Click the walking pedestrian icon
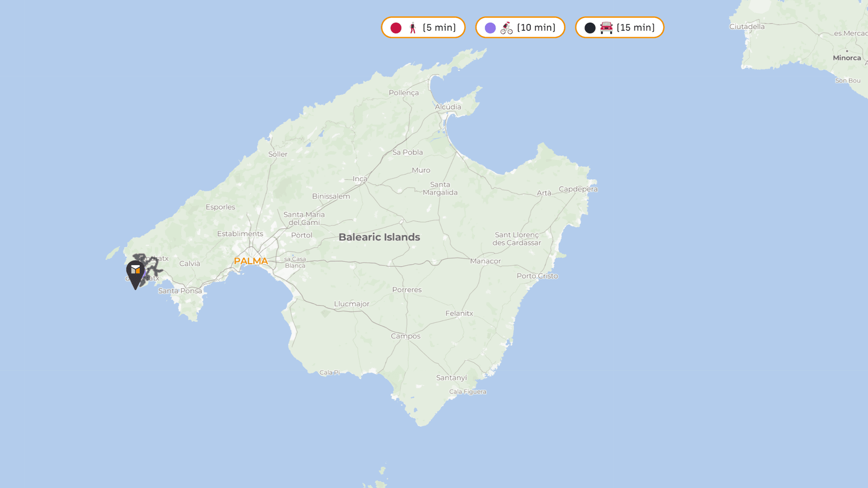The height and width of the screenshot is (488, 868). point(413,28)
